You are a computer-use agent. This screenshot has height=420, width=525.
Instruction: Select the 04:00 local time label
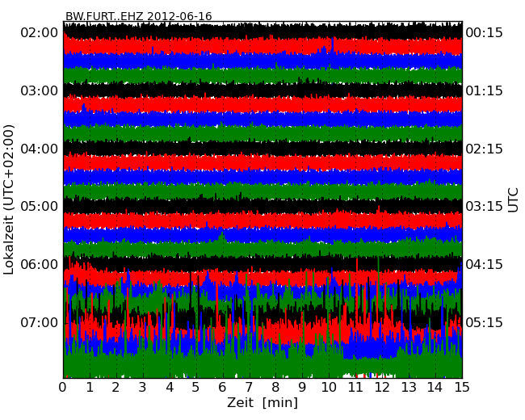coord(40,149)
